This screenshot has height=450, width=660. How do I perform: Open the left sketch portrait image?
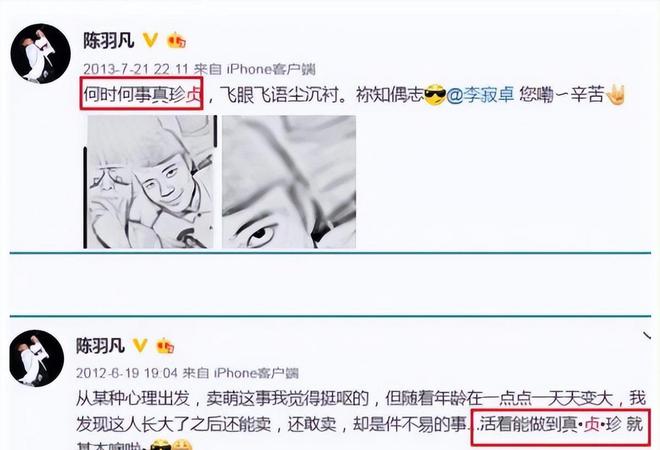click(150, 182)
